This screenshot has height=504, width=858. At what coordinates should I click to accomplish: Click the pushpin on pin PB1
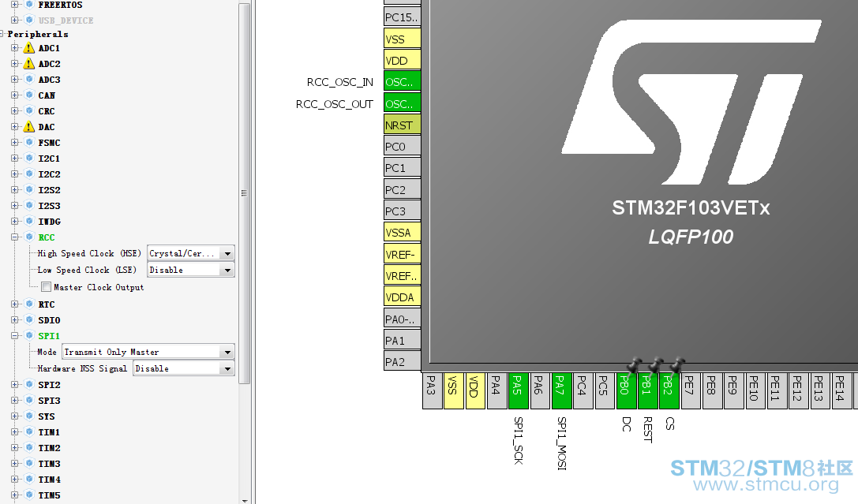tap(656, 366)
